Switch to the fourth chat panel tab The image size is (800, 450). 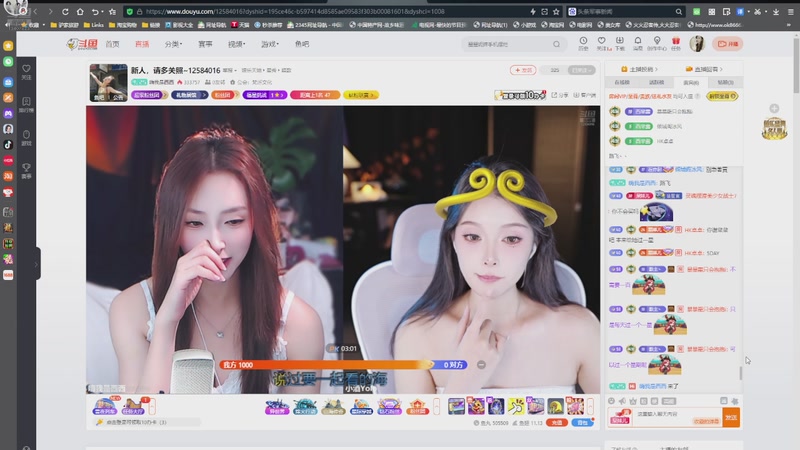(726, 82)
